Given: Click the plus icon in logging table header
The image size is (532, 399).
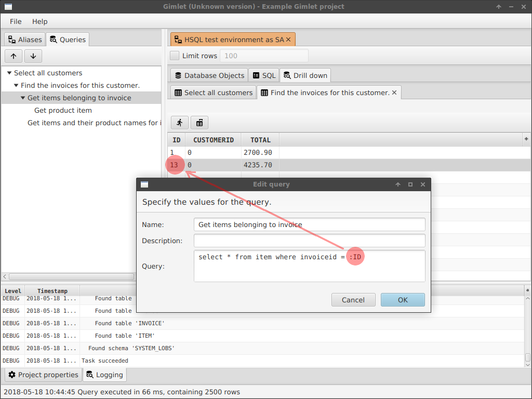Looking at the screenshot, I should [527, 290].
